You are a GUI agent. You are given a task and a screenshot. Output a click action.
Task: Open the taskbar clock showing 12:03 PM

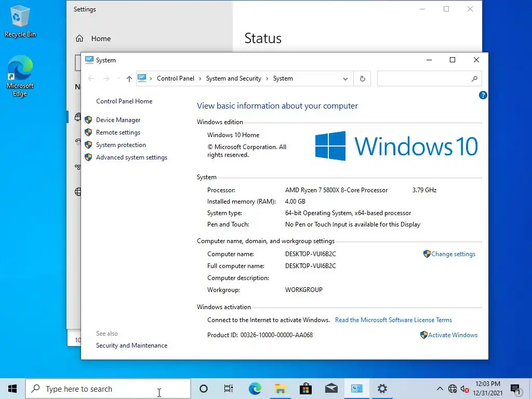point(487,389)
